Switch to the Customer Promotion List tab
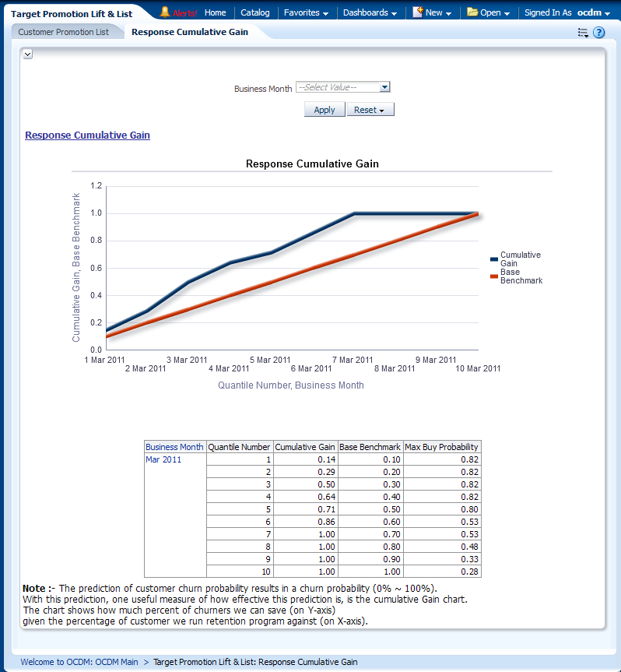Screen dimensions: 621x672 point(64,32)
